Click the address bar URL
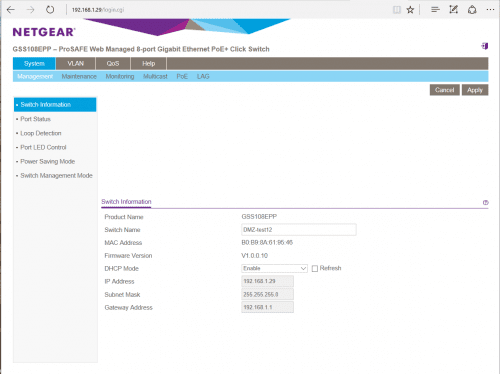This screenshot has width=500, height=374. [x=98, y=10]
